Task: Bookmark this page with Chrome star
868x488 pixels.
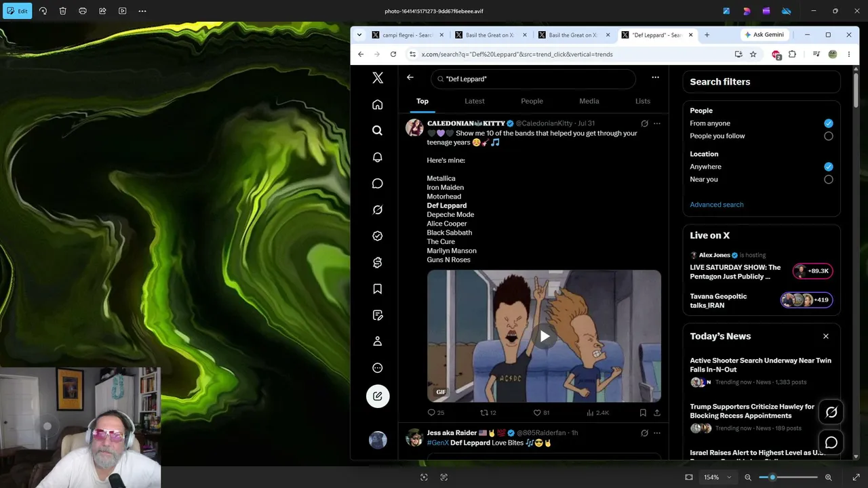Action: (753, 54)
